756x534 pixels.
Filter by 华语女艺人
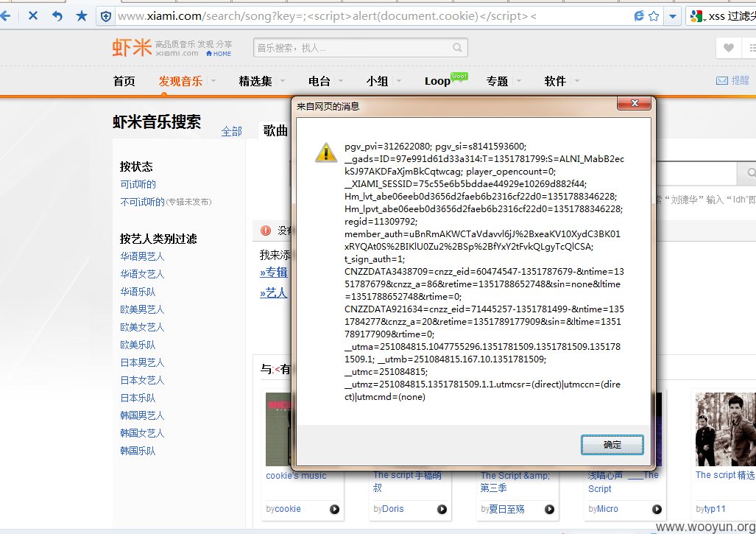click(142, 274)
